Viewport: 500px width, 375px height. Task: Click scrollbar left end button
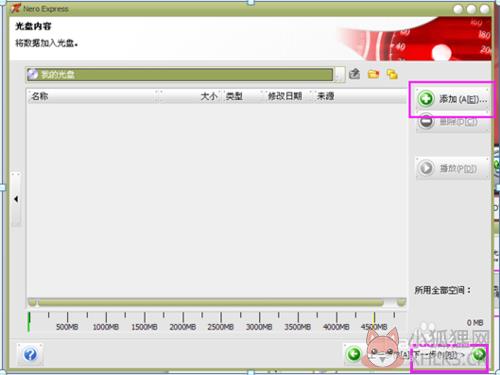pos(32,302)
